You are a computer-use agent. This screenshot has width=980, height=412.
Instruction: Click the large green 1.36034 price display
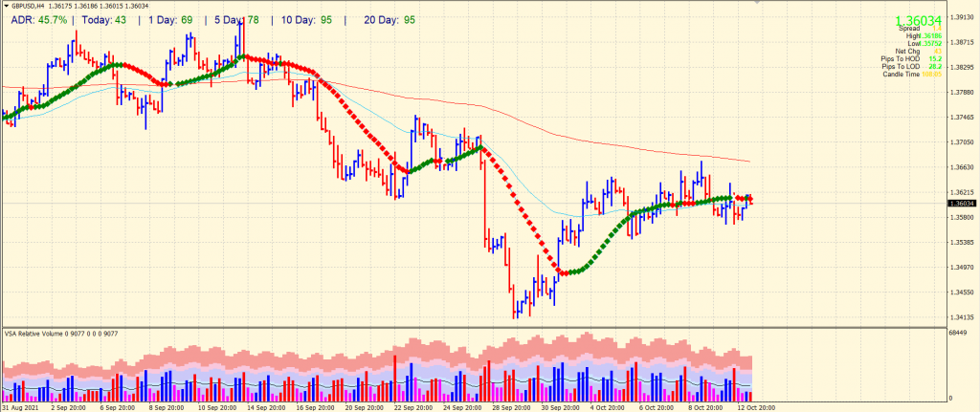coord(918,19)
